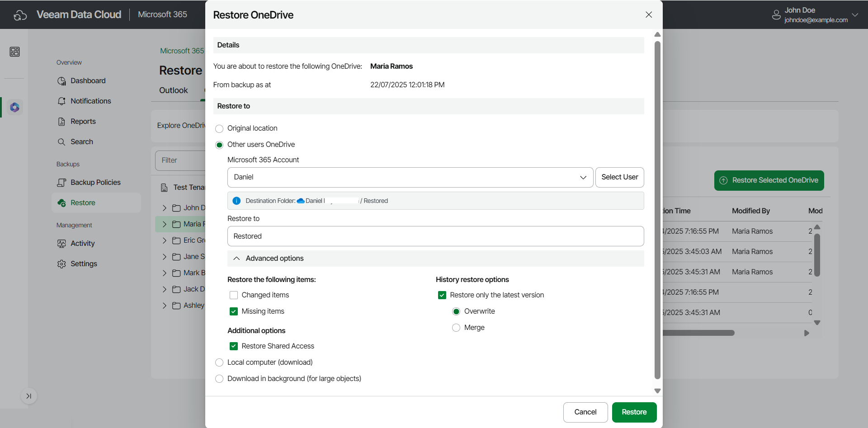Close the Restore OneDrive dialog

649,14
